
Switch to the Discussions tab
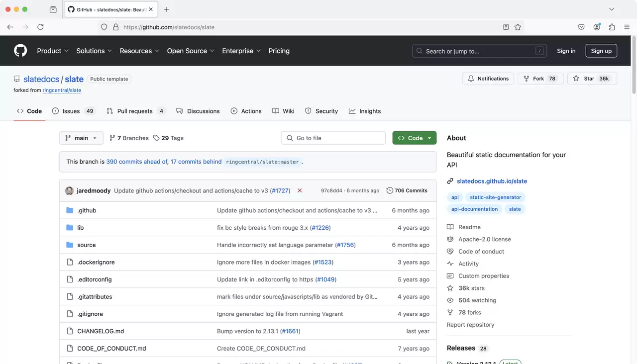click(198, 111)
